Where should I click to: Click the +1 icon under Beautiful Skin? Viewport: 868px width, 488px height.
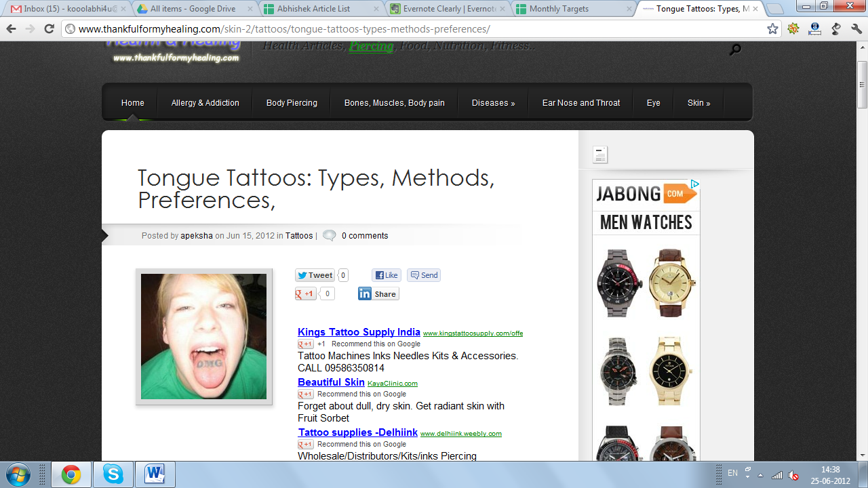(x=306, y=394)
